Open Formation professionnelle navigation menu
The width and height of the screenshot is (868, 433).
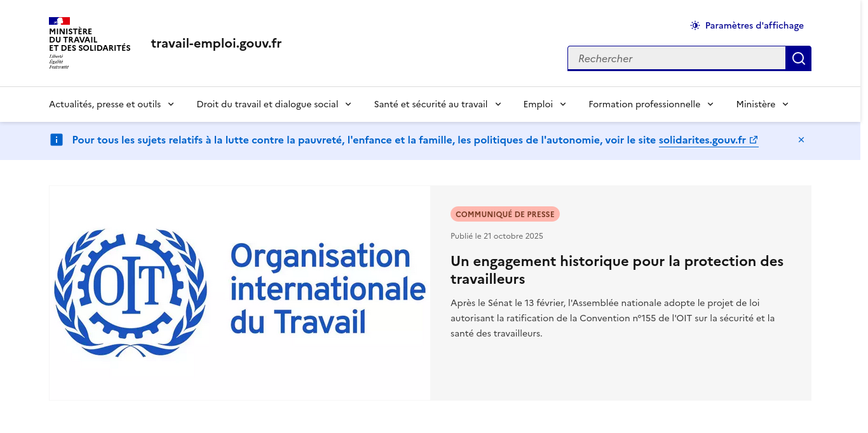[x=651, y=104]
